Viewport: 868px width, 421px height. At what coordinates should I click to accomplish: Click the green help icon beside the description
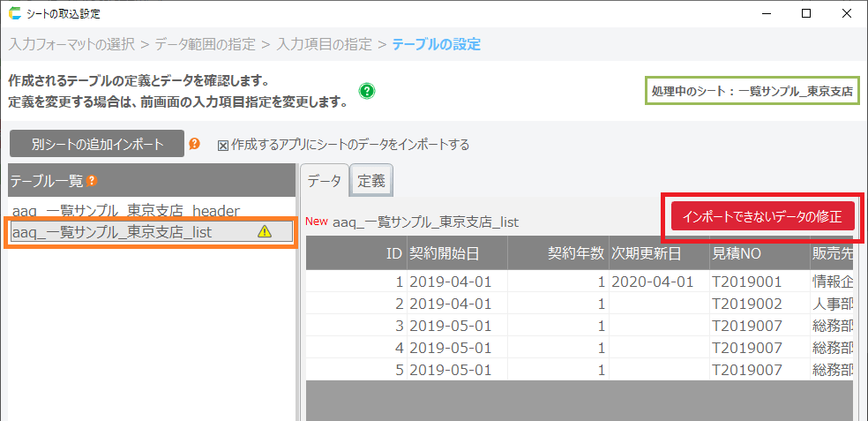367,91
